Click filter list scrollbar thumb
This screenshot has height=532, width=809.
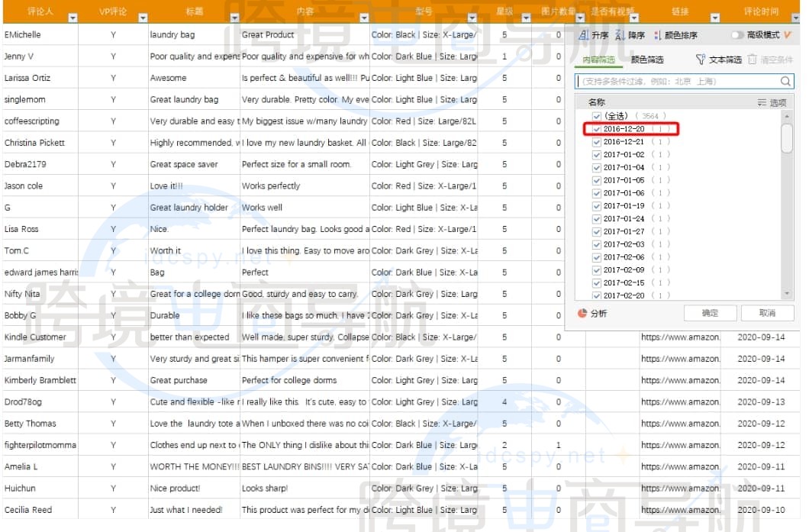click(787, 138)
